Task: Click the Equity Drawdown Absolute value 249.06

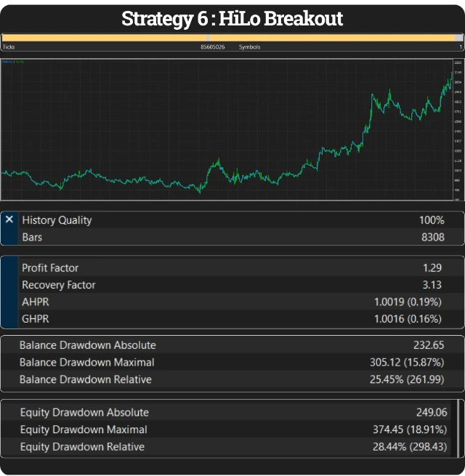Action: click(x=429, y=412)
